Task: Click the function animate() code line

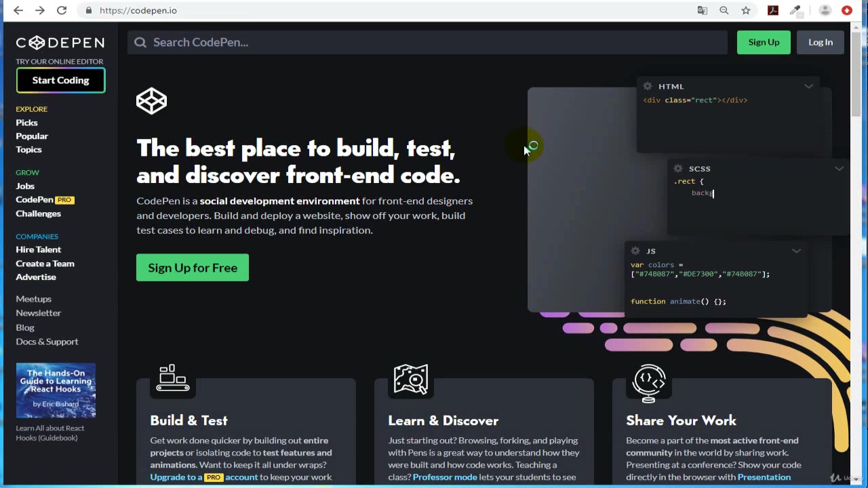Action: tap(678, 301)
